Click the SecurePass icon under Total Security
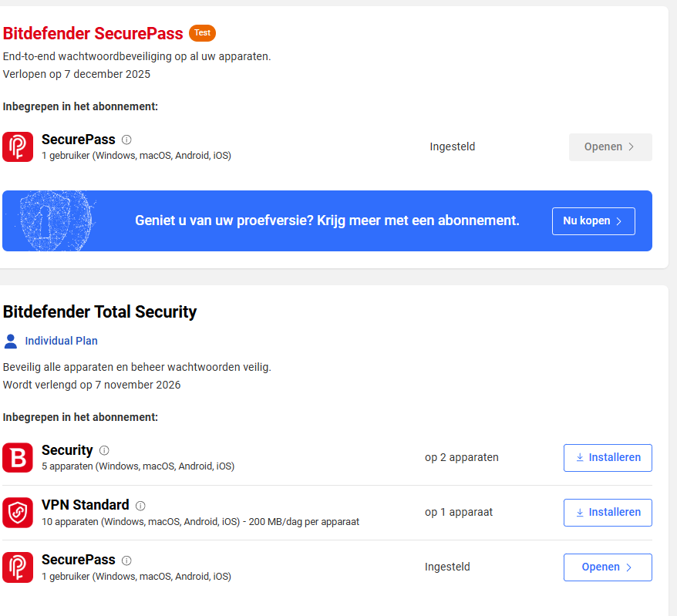The width and height of the screenshot is (677, 616). 18,567
